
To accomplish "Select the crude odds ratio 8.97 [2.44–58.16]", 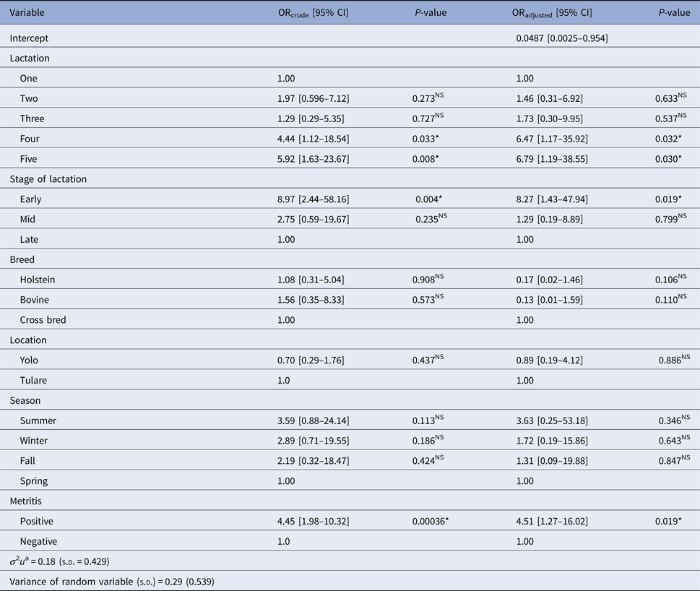I will pyautogui.click(x=313, y=199).
